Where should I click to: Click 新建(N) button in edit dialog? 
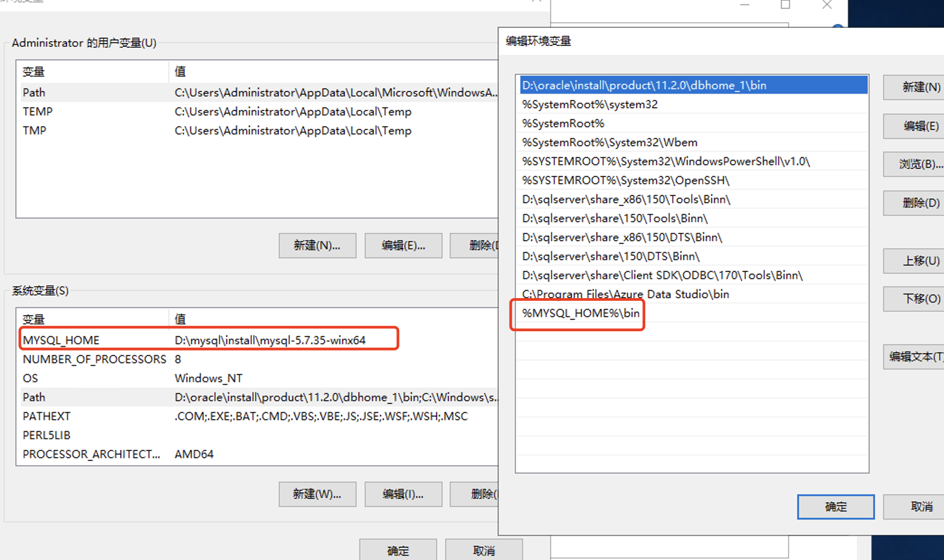pos(914,87)
